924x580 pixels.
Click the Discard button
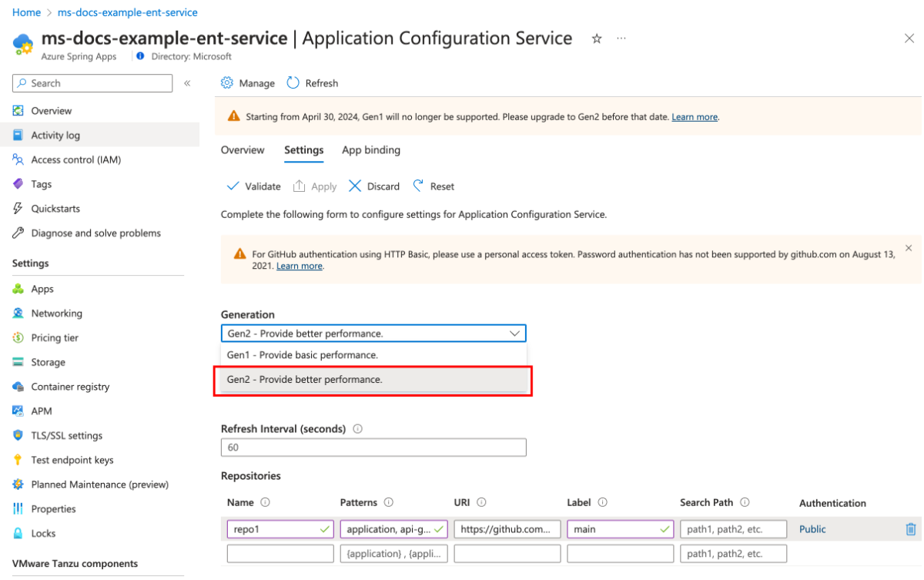point(374,186)
